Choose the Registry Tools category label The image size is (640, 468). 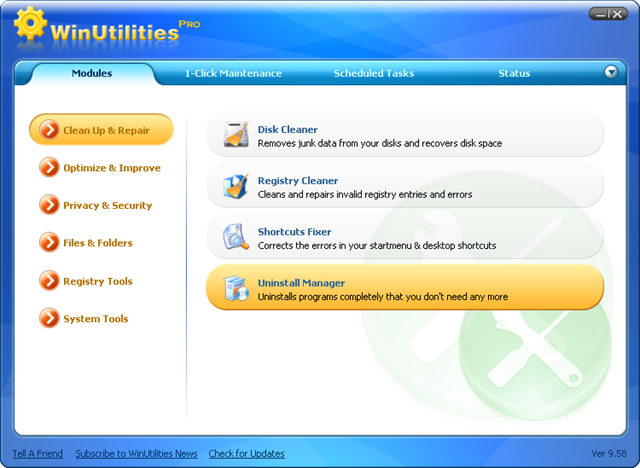pyautogui.click(x=98, y=282)
